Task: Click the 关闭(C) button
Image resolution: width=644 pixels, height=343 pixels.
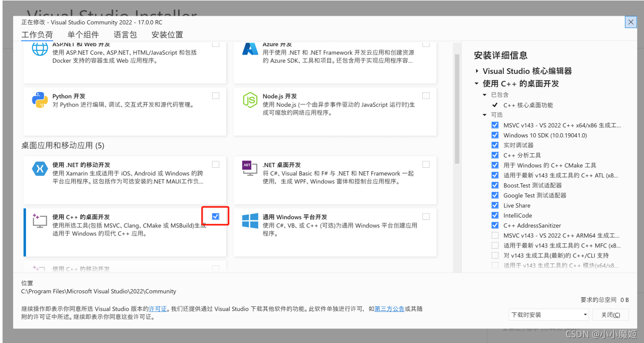Action: click(610, 314)
